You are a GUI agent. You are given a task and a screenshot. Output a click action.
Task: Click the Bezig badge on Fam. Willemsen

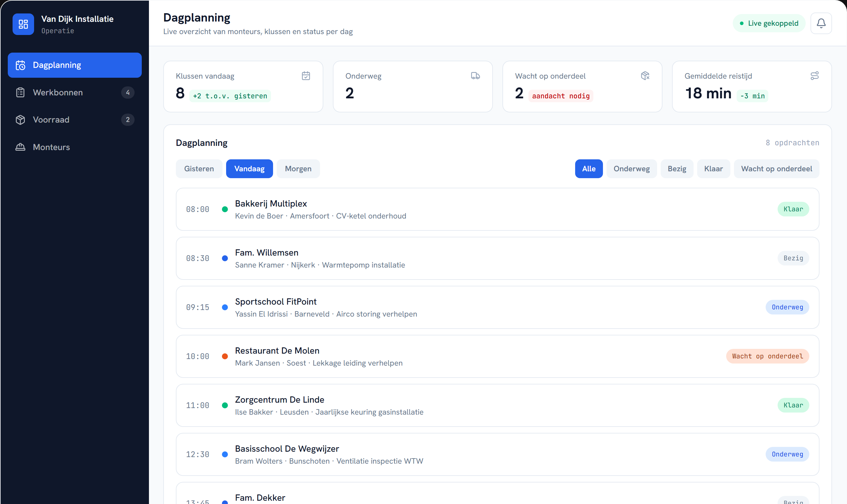click(x=793, y=259)
